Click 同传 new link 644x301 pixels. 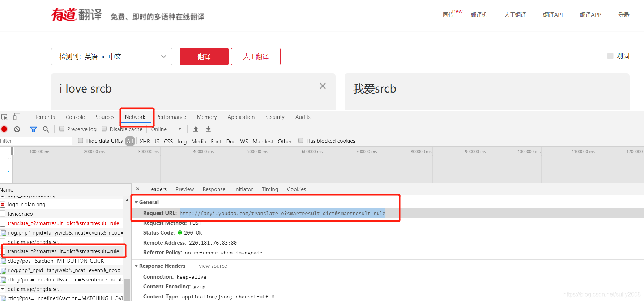click(452, 14)
